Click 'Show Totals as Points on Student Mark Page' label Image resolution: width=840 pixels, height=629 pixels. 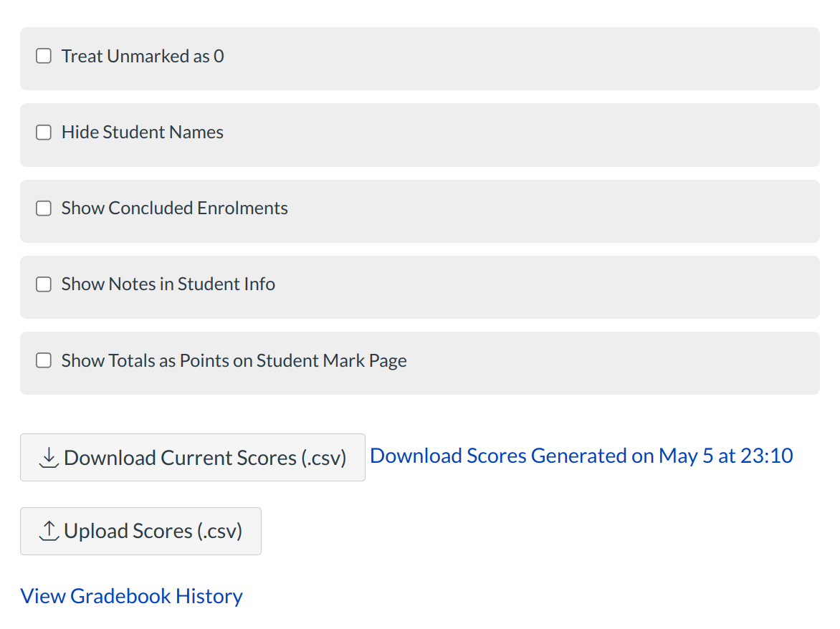pos(234,360)
